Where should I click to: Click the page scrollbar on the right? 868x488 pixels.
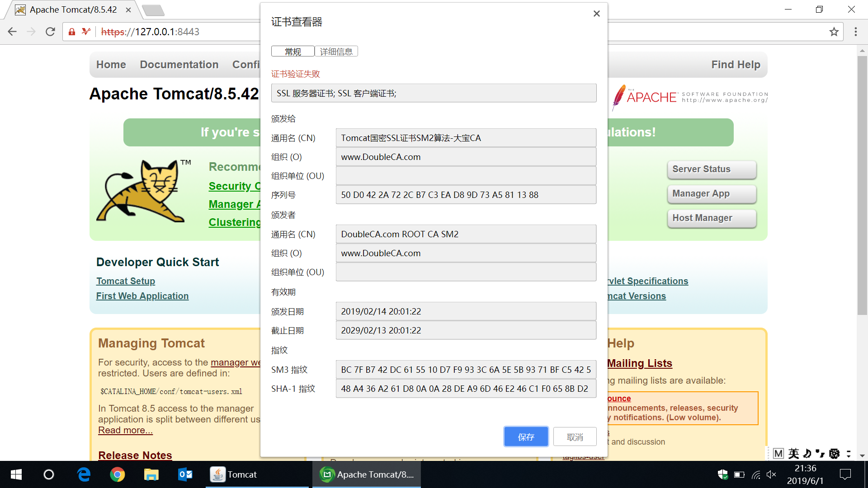point(862,181)
